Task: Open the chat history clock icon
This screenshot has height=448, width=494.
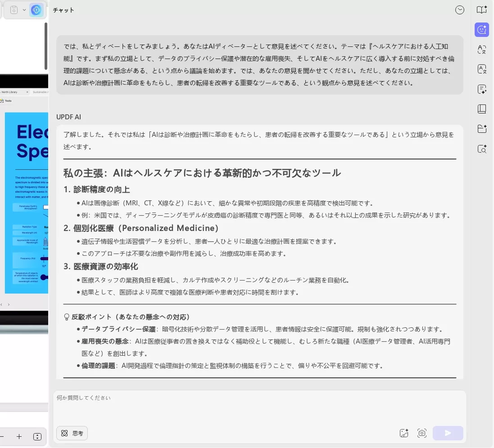Action: [x=460, y=10]
